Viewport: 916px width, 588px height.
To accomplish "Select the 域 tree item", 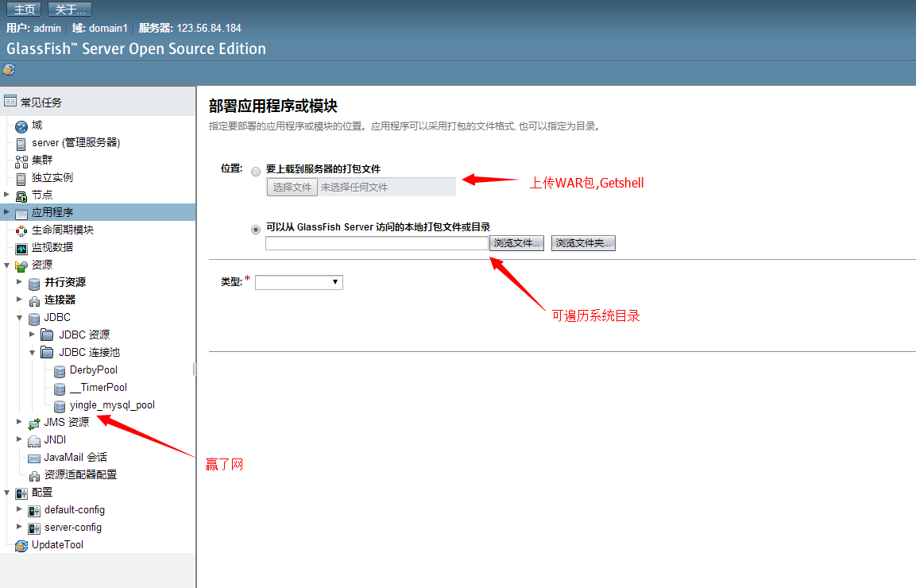I will (x=37, y=125).
